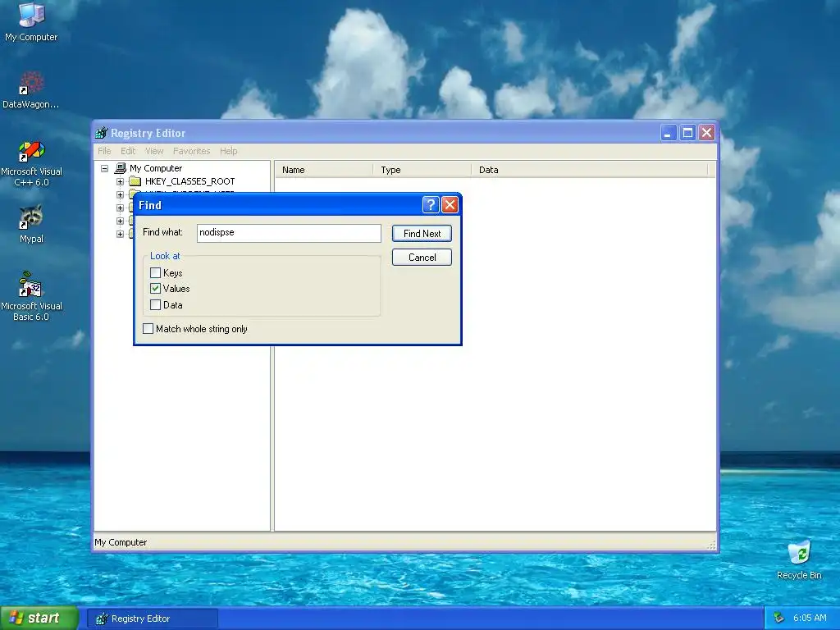The height and width of the screenshot is (630, 840).
Task: Click the Find Next button
Action: [x=422, y=234]
